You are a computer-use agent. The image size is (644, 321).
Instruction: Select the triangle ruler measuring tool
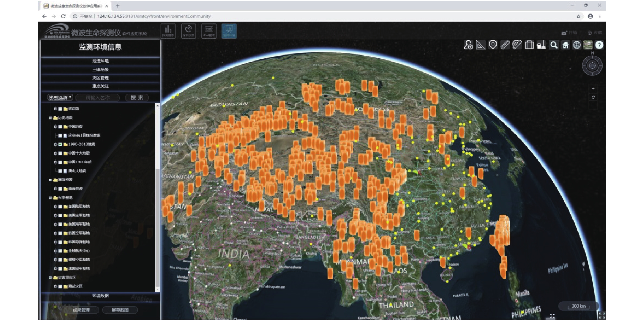click(481, 45)
